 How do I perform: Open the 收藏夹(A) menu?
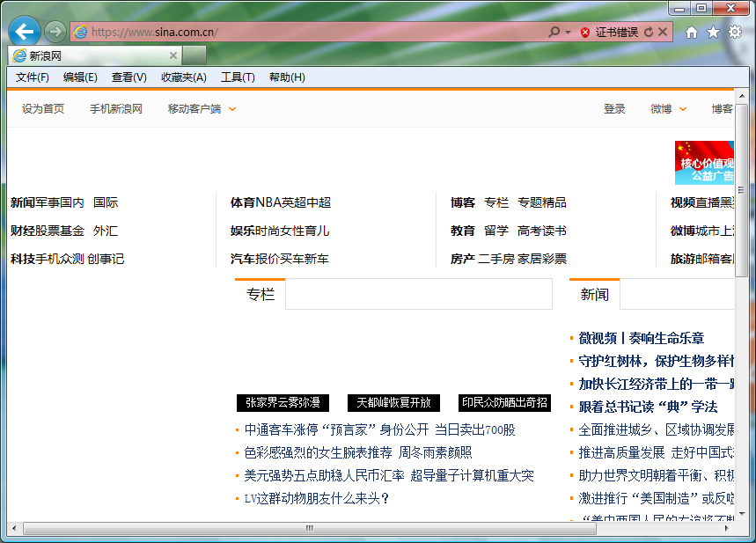pyautogui.click(x=184, y=77)
